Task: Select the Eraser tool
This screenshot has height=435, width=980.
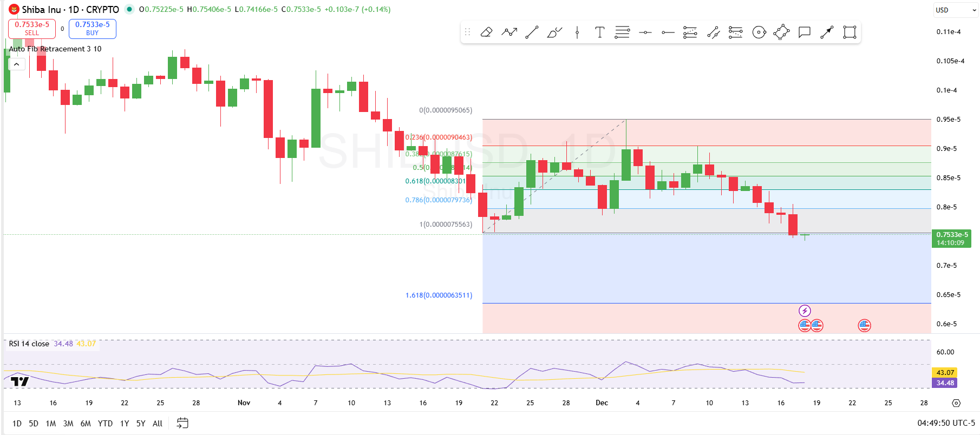Action: point(486,32)
